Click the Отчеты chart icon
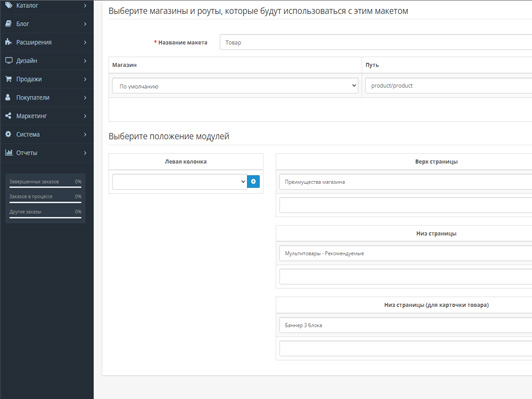This screenshot has height=399, width=532. [8, 153]
